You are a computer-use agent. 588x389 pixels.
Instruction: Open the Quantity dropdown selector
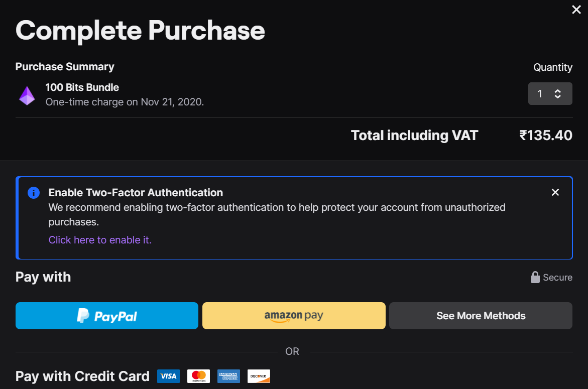click(x=550, y=94)
